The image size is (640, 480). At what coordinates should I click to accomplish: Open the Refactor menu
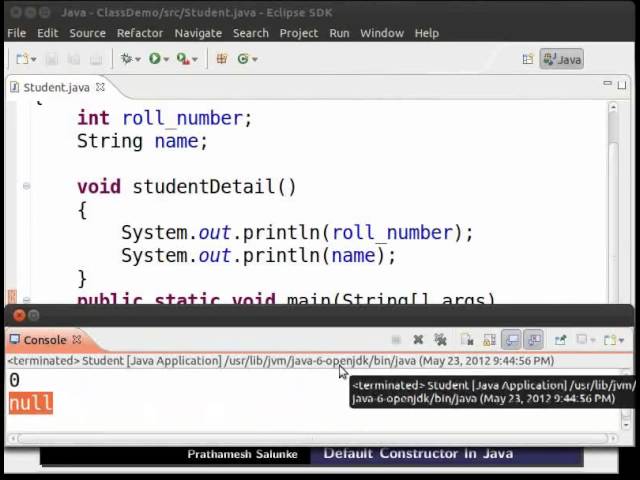pos(140,33)
